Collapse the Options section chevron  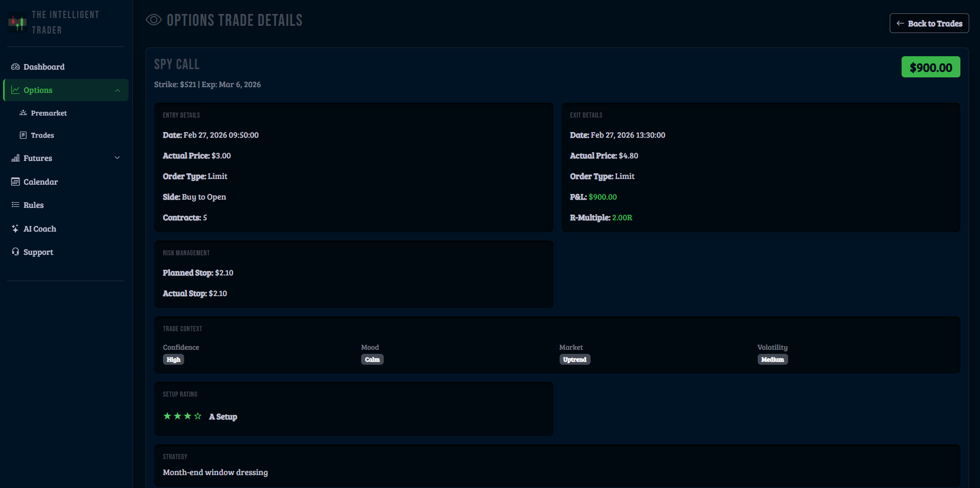pos(118,89)
